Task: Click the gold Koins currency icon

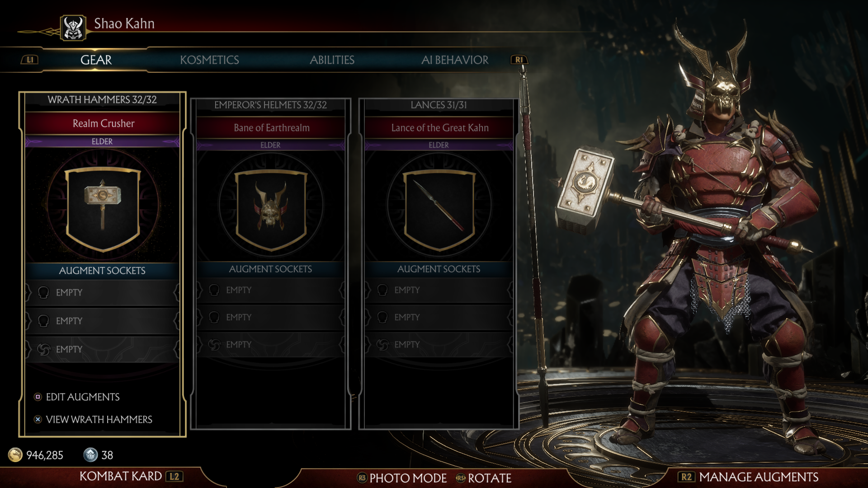Action: 15,455
